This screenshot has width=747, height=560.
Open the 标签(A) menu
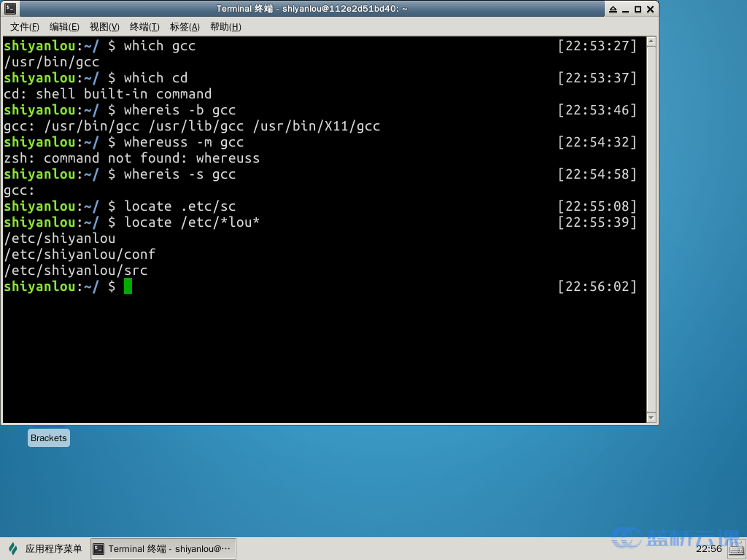pos(185,27)
